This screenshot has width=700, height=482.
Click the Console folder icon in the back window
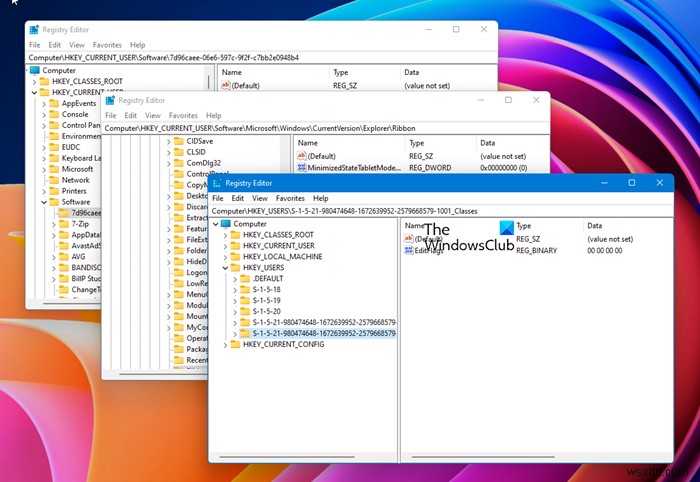(54, 114)
